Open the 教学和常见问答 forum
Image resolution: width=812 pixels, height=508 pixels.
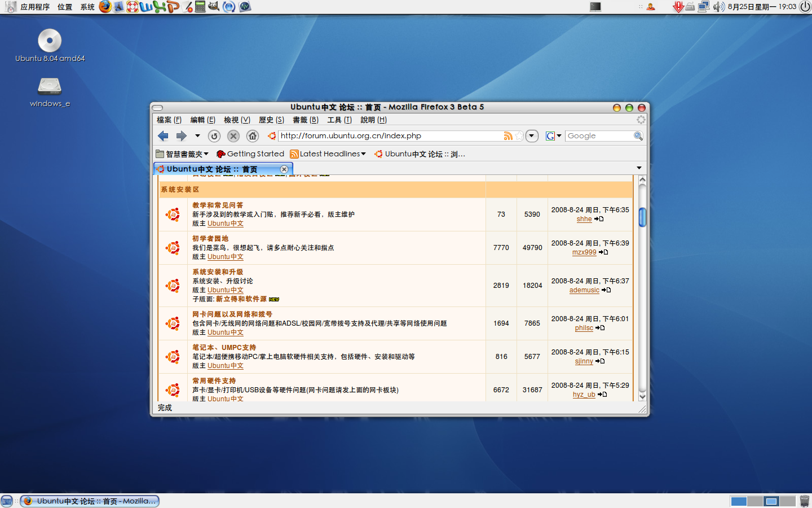[x=218, y=205]
